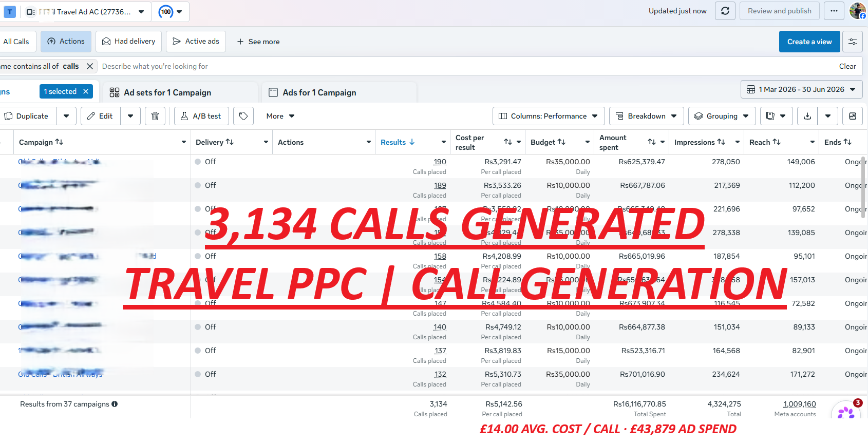The width and height of the screenshot is (868, 445).
Task: Open the Grouping dropdown
Action: (722, 116)
